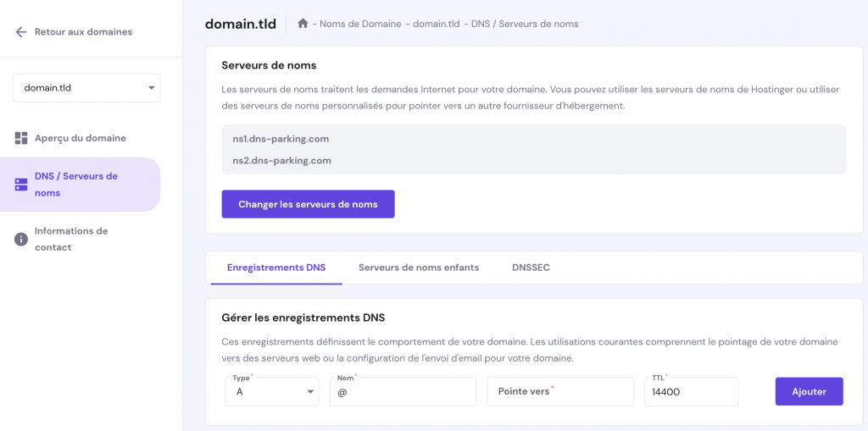Image resolution: width=868 pixels, height=431 pixels.
Task: Click Noms de Domaine breadcrumb link
Action: point(361,24)
